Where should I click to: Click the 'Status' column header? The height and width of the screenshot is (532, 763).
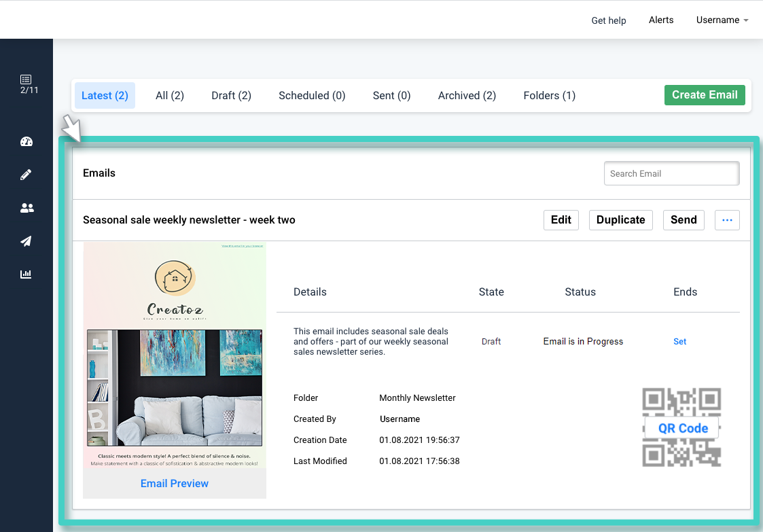(x=580, y=292)
